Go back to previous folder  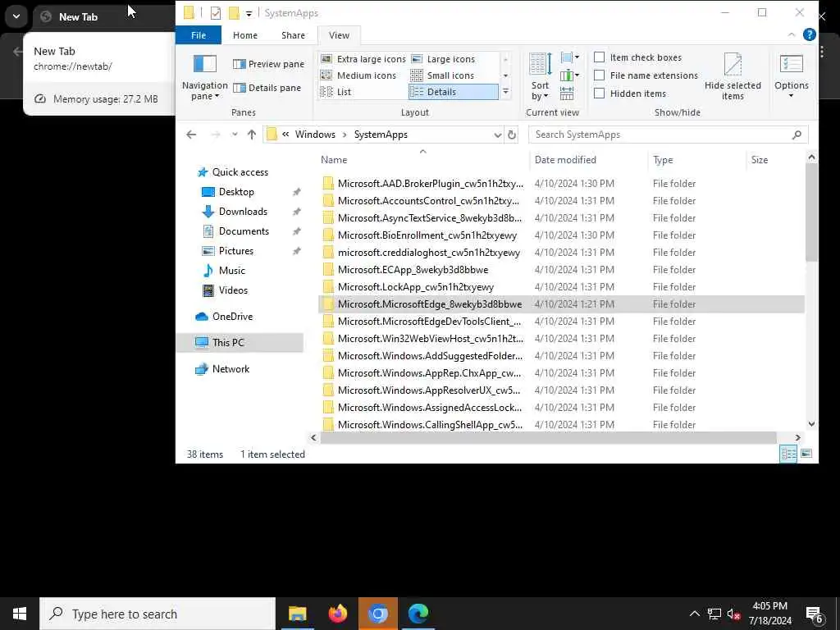(191, 135)
